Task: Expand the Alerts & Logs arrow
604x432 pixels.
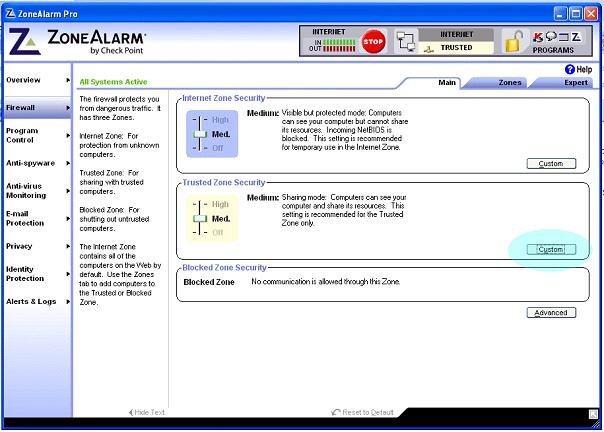Action: click(x=68, y=301)
